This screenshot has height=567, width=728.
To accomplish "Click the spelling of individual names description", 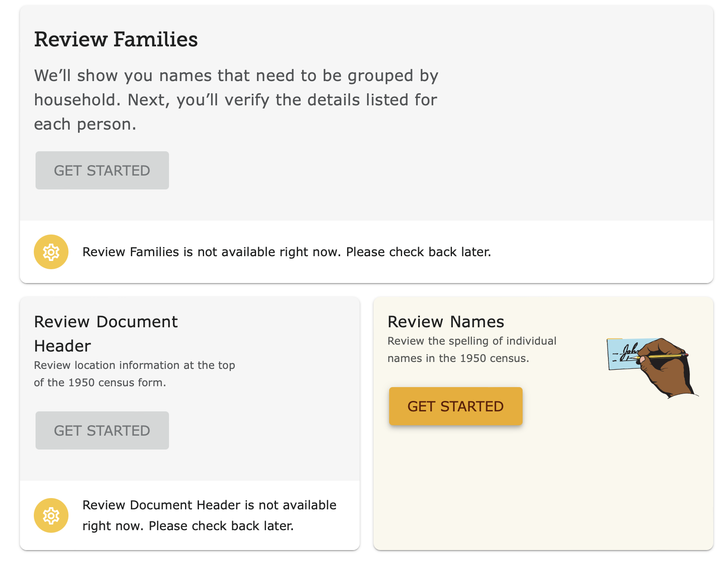I will [x=471, y=349].
